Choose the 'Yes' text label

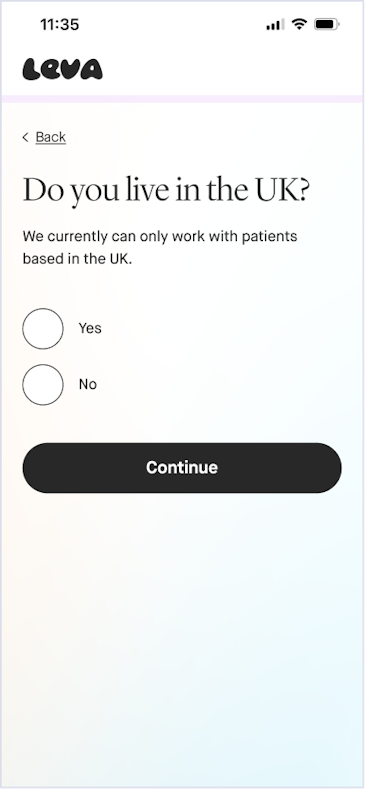point(90,329)
